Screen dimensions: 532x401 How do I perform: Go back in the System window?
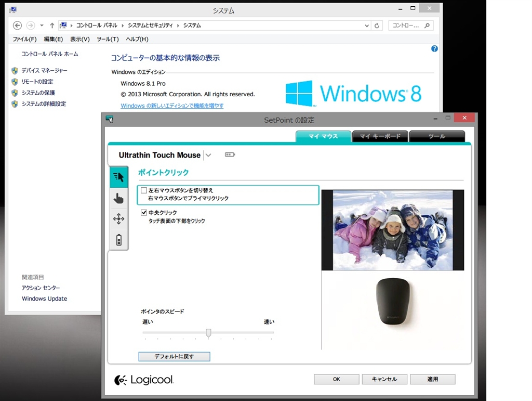(17, 25)
